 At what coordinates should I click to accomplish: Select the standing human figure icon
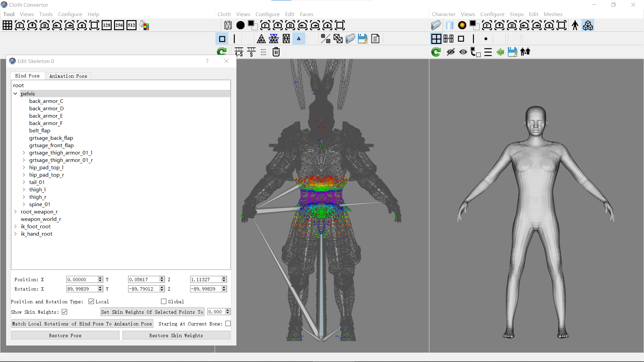(x=575, y=25)
